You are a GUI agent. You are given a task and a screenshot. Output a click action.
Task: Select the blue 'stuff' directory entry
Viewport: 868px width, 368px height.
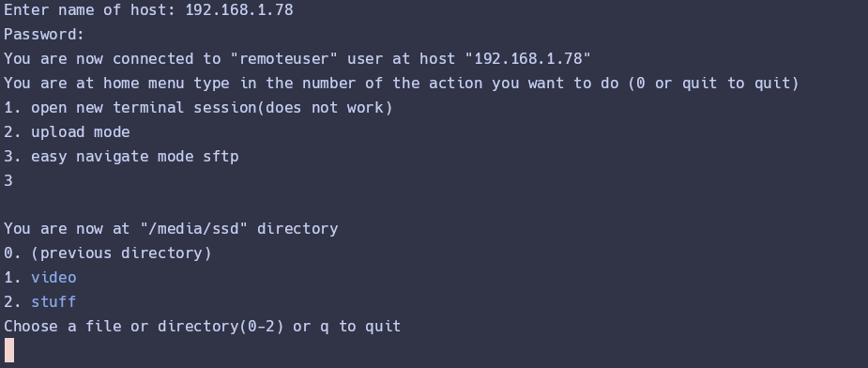click(x=53, y=301)
